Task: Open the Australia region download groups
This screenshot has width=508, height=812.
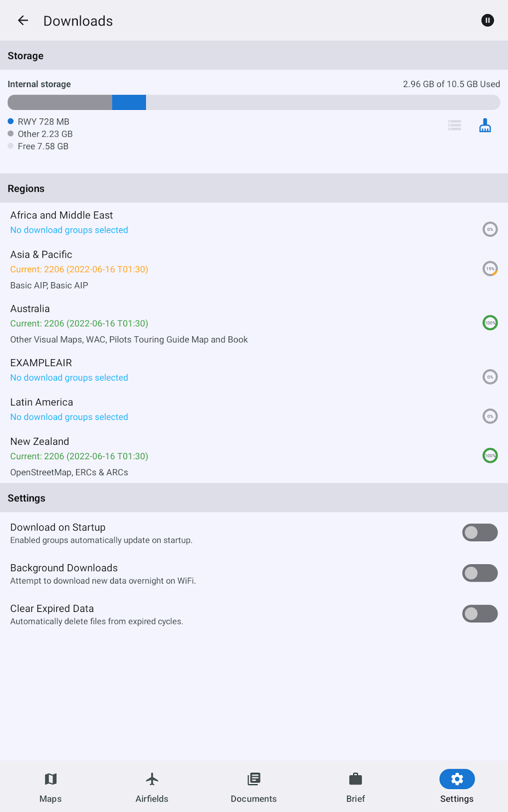Action: 30,309
